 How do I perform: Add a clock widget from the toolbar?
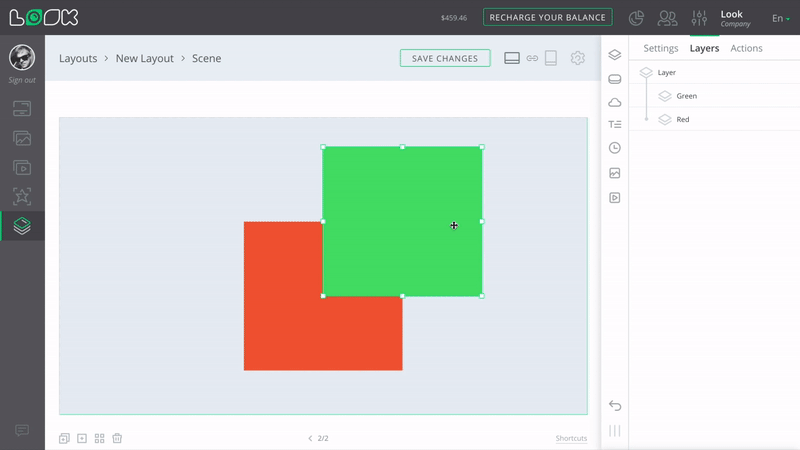[x=615, y=148]
